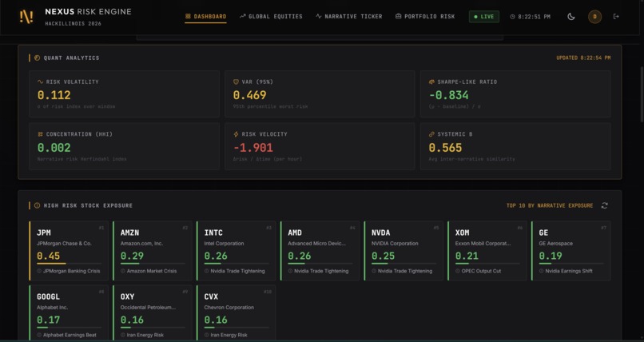Open the JPM stock card
Viewport: 644px width, 342px height.
point(69,251)
